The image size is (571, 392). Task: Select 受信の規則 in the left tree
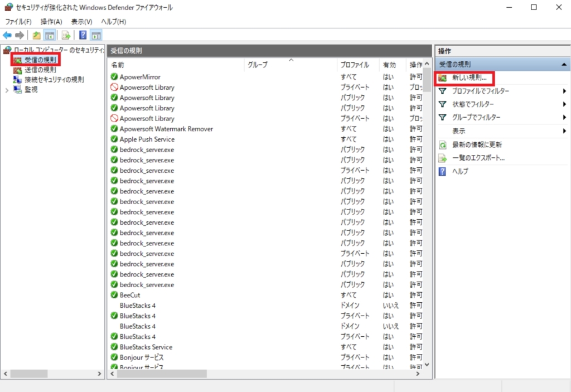(x=40, y=60)
